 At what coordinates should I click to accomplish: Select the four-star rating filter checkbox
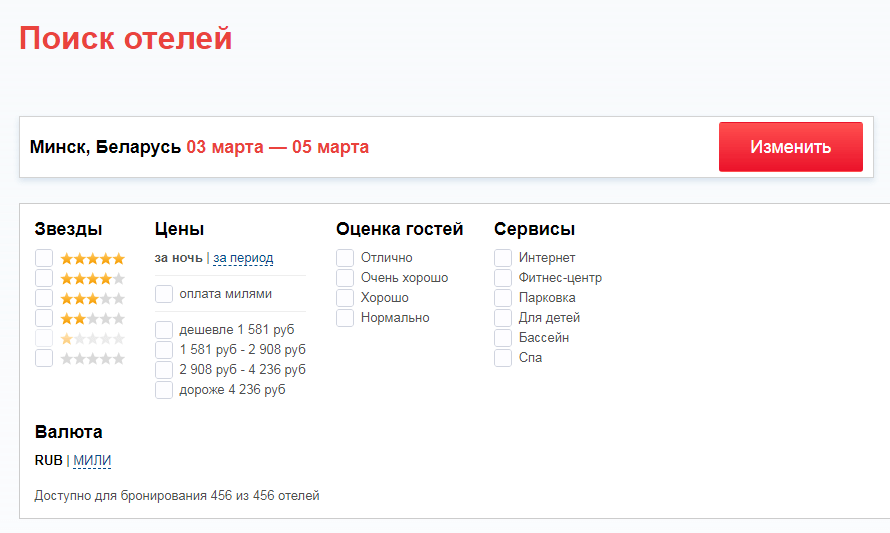(44, 278)
